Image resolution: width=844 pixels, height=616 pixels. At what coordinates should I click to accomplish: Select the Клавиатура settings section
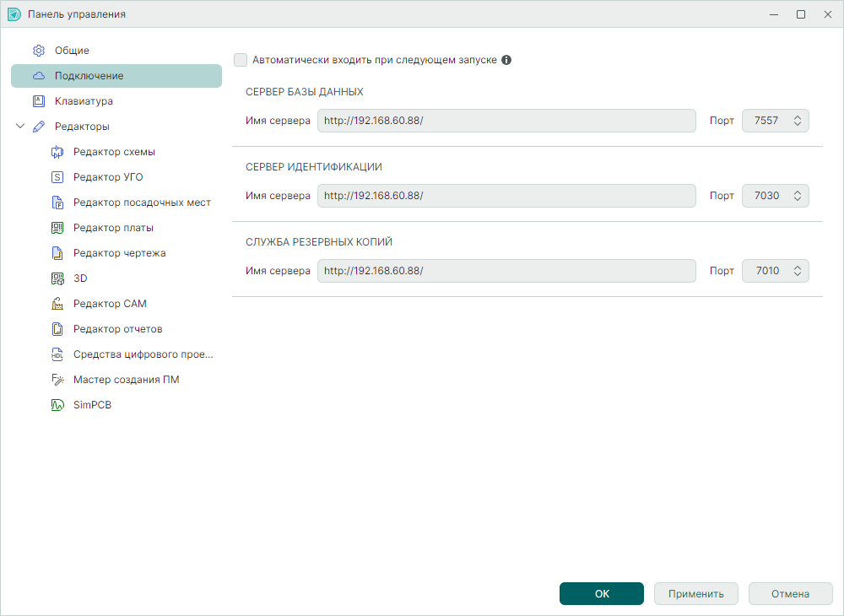(x=84, y=101)
